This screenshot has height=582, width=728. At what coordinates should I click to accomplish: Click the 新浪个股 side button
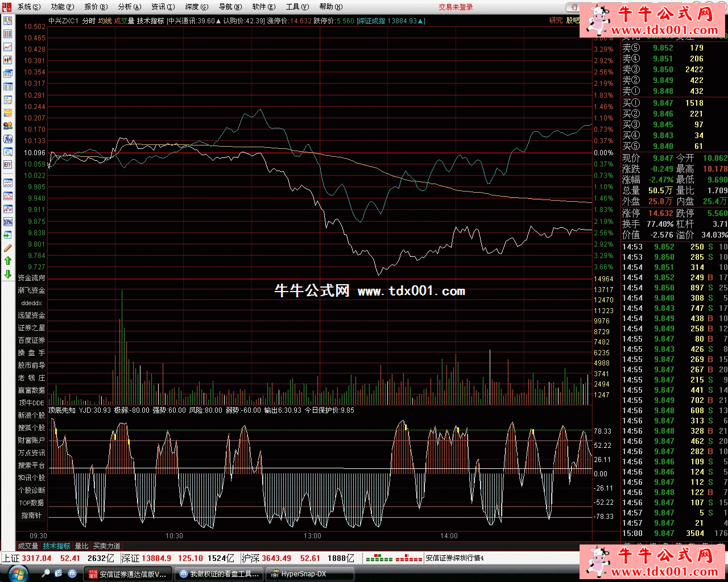pyautogui.click(x=31, y=415)
